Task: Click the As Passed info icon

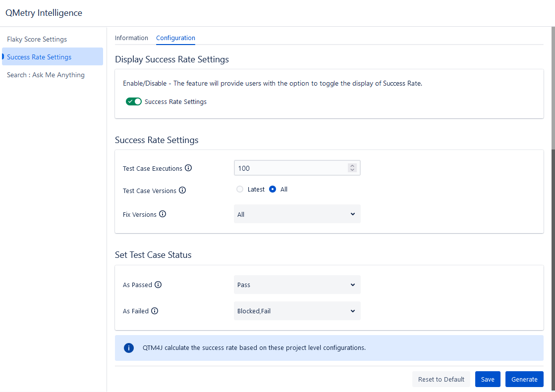Action: click(158, 285)
